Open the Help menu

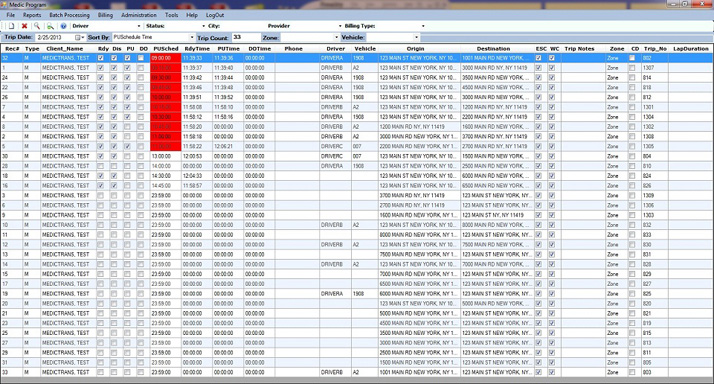point(192,15)
